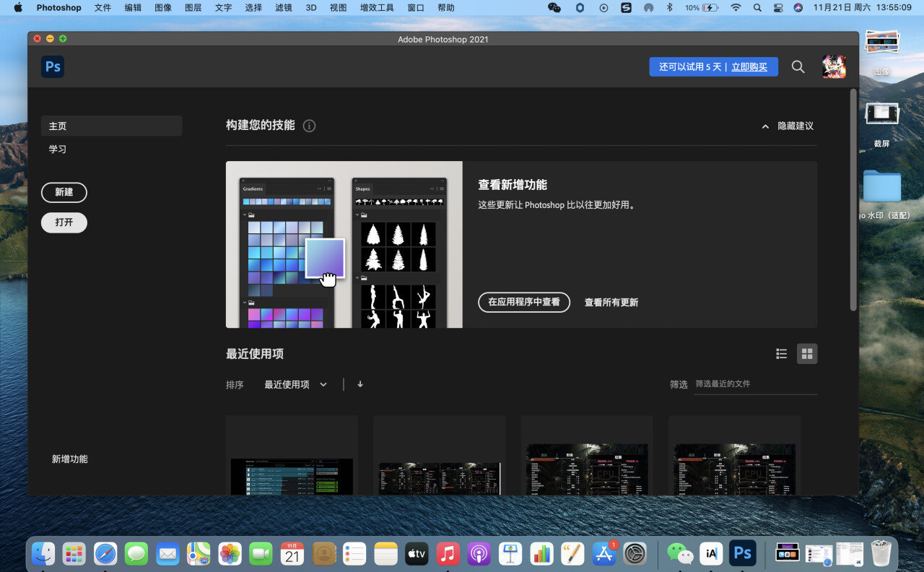
Task: Open the user profile avatar
Action: pos(834,66)
